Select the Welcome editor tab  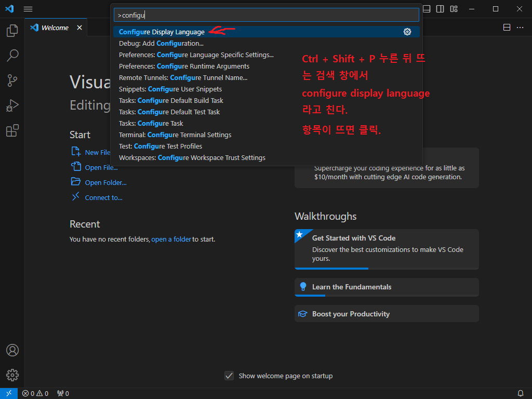55,28
